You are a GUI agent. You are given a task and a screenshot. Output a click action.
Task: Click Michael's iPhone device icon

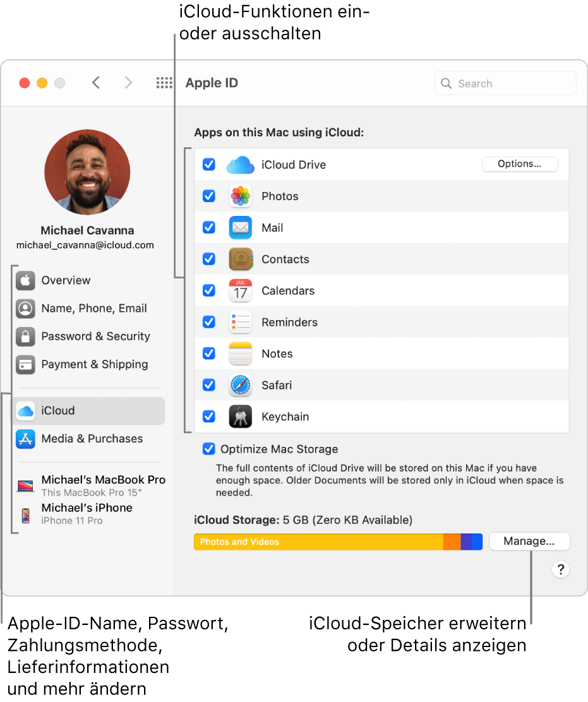click(x=25, y=515)
